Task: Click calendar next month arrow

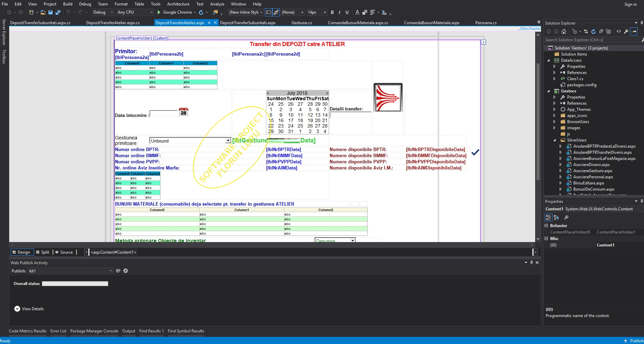Action: tap(327, 93)
